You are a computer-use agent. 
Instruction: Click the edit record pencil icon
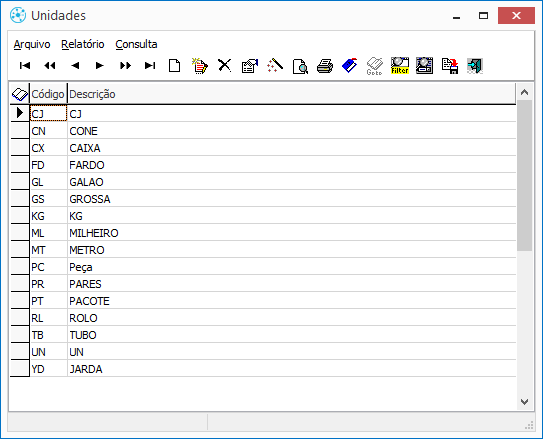(200, 66)
